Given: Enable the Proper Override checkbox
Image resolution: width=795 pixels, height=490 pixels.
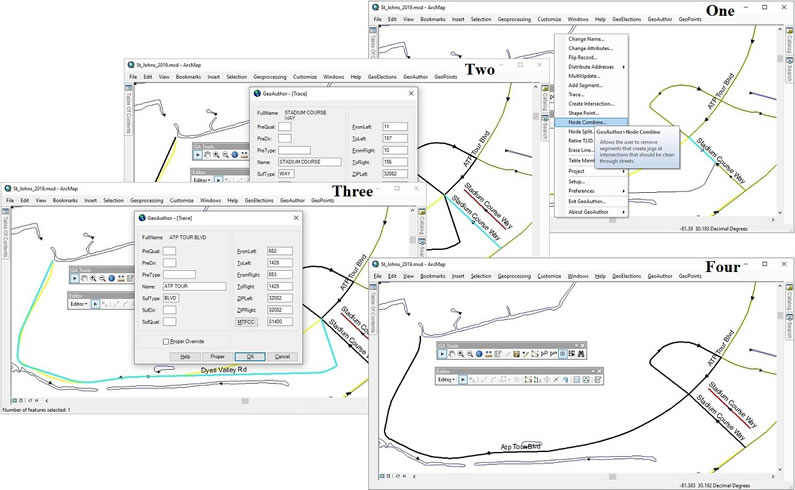Looking at the screenshot, I should [x=167, y=341].
